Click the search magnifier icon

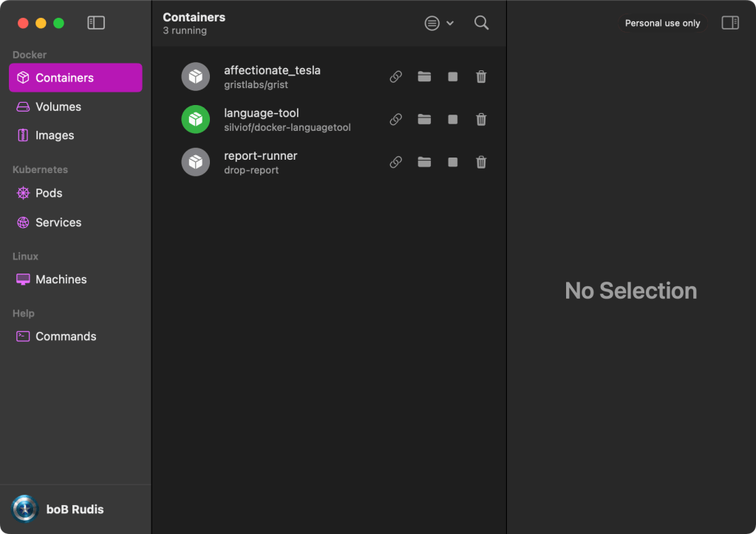click(x=481, y=23)
